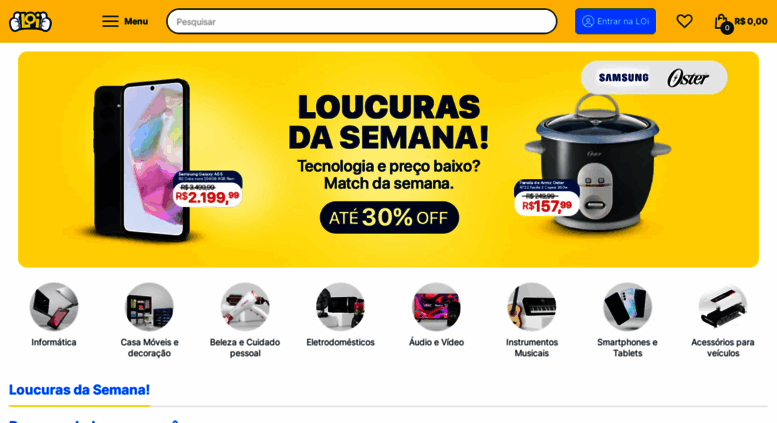Click the Oster rice cooker in banner
Screen dimensions: 777x423
coord(597,163)
